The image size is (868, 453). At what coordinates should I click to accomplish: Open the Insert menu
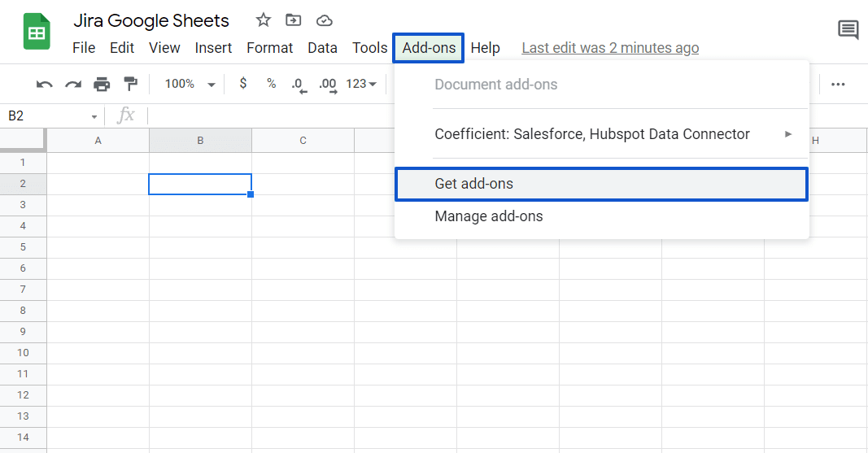pos(213,48)
